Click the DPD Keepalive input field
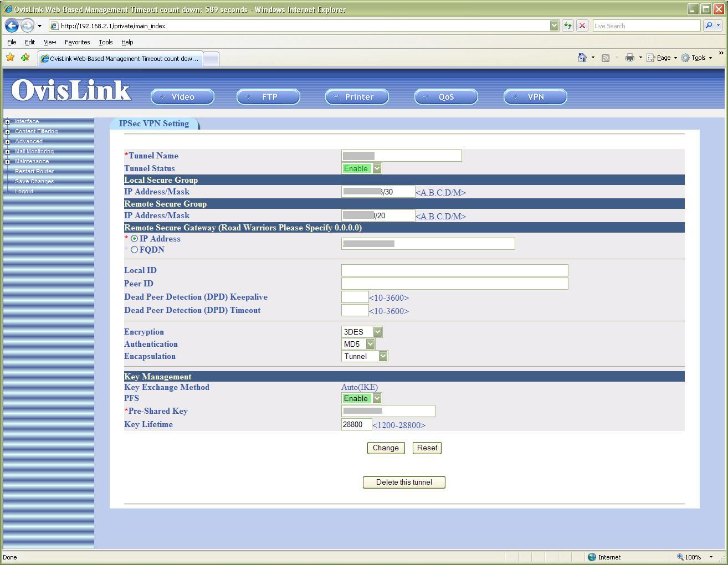The height and width of the screenshot is (565, 728). 355,297
